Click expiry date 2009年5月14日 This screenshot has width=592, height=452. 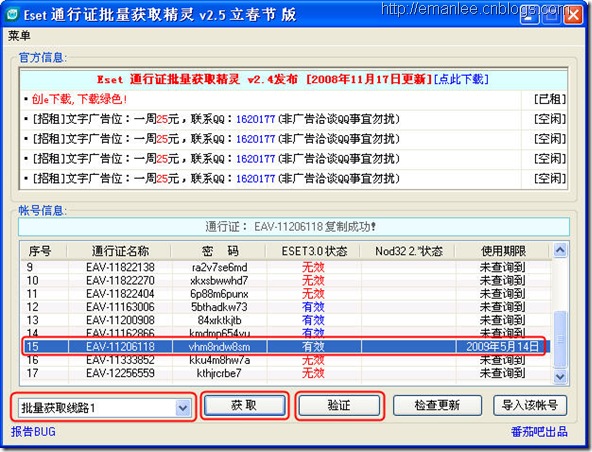point(503,347)
